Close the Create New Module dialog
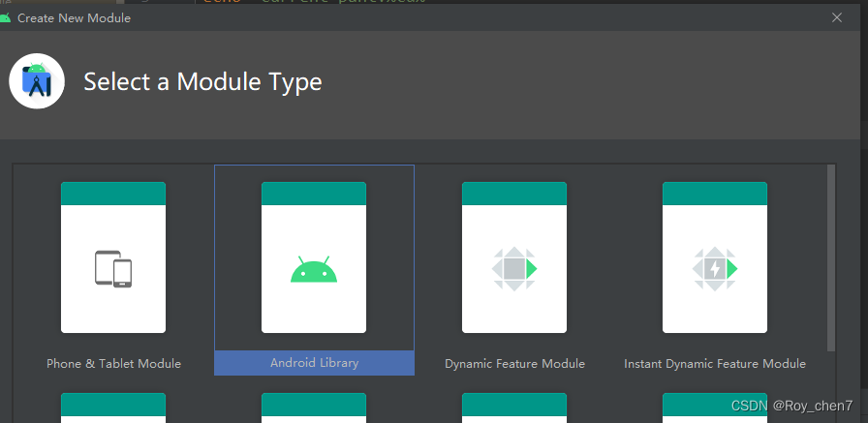The height and width of the screenshot is (423, 868). click(837, 17)
